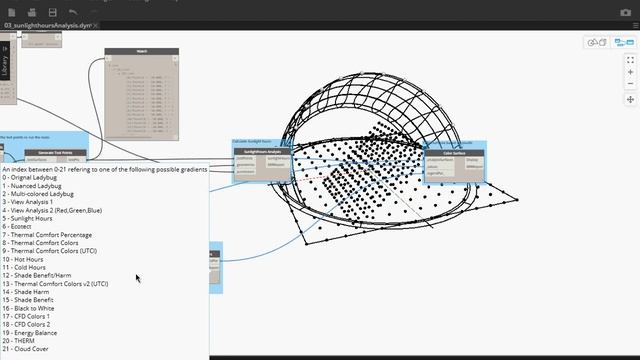Viewport: 640px width, 360px height.
Task: Click the '15 - Shade Benefit' text
Action: click(x=28, y=300)
